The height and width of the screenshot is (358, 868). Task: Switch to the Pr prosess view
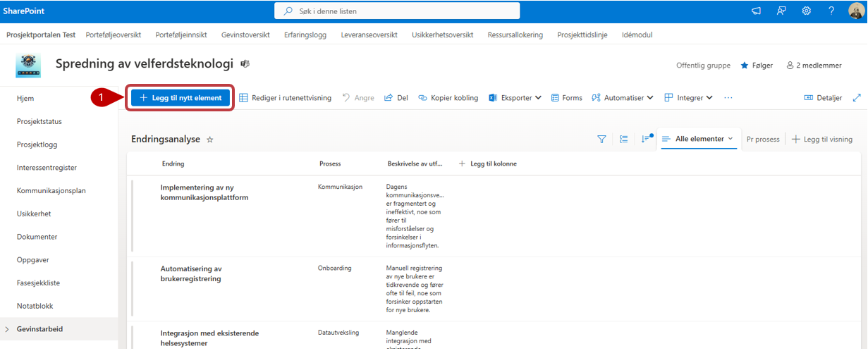coord(763,140)
